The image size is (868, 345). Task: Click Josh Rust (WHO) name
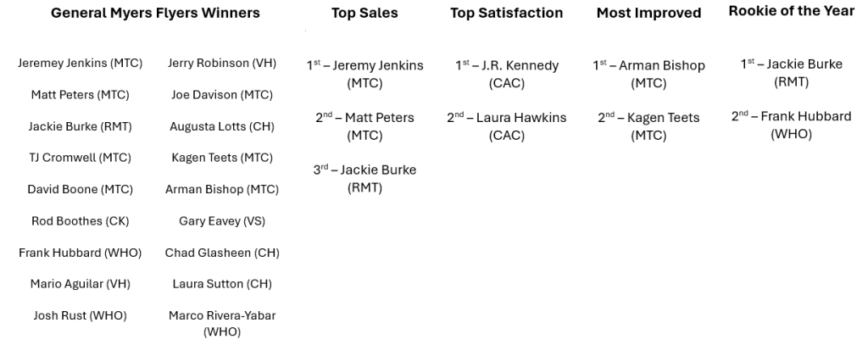[x=80, y=315]
